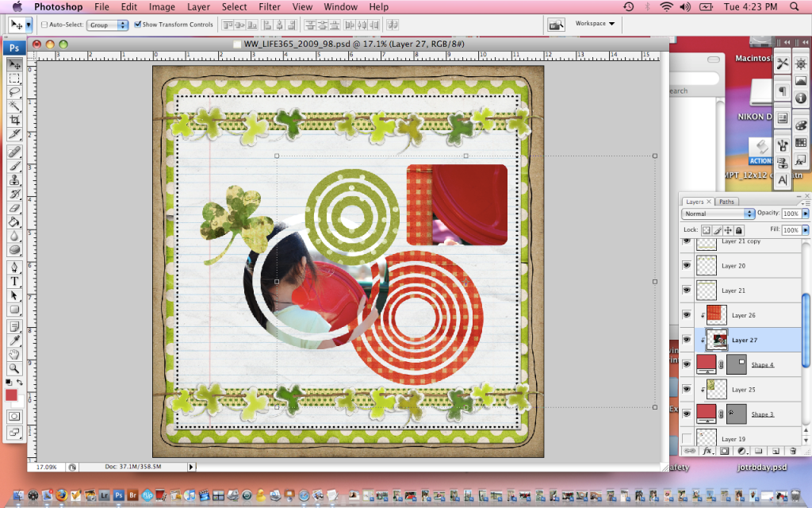Select the Shape 3 layer name

(x=762, y=414)
